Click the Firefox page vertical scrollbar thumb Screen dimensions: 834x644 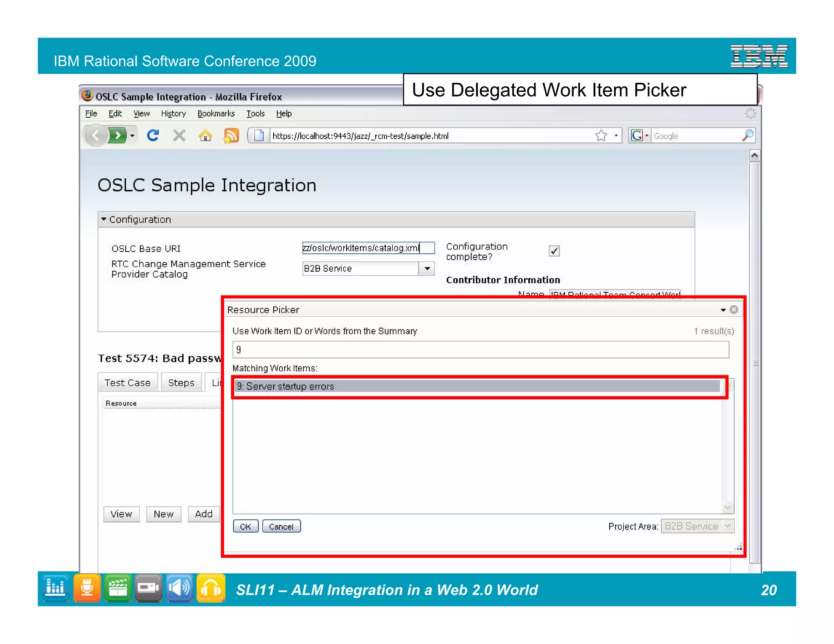tap(755, 362)
